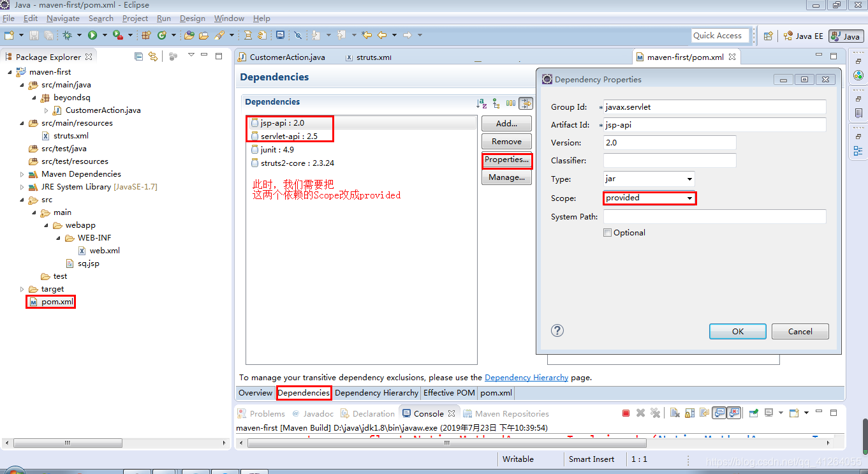Viewport: 868px width, 474px height.
Task: Switch to the Effective POM tab
Action: (449, 393)
